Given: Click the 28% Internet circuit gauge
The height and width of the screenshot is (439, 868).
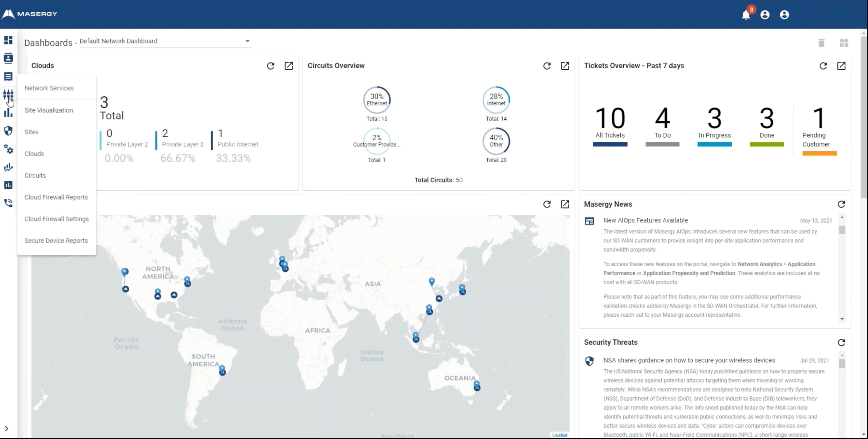Looking at the screenshot, I should [496, 100].
